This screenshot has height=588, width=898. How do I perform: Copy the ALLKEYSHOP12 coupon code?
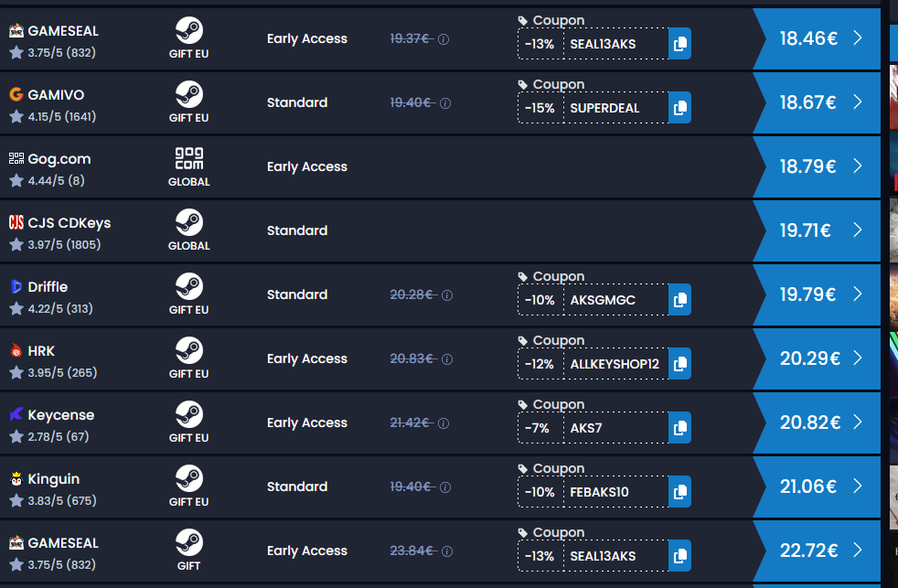[679, 364]
